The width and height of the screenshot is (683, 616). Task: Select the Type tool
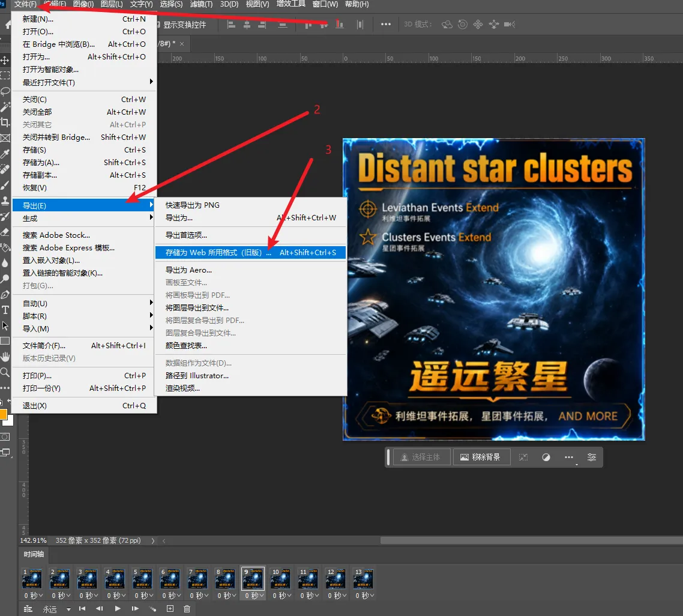pos(5,310)
